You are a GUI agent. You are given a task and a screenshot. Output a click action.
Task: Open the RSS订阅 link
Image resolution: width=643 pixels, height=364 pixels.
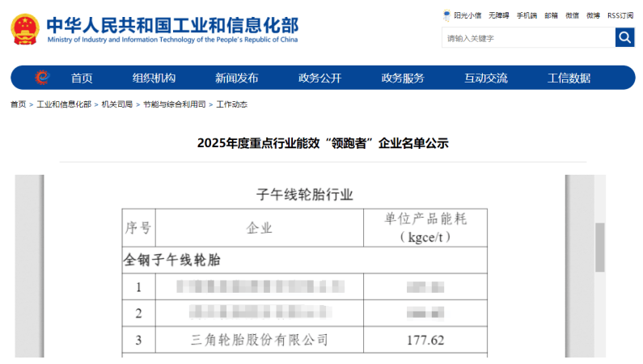click(x=620, y=15)
